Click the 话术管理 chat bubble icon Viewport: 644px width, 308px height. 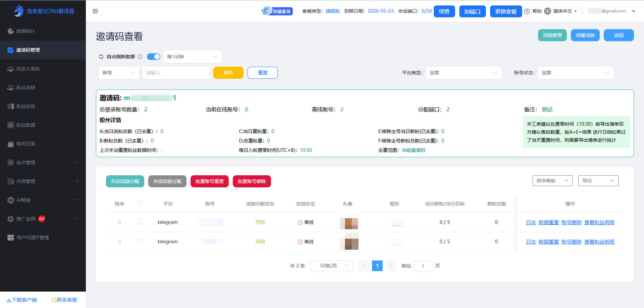pyautogui.click(x=11, y=163)
